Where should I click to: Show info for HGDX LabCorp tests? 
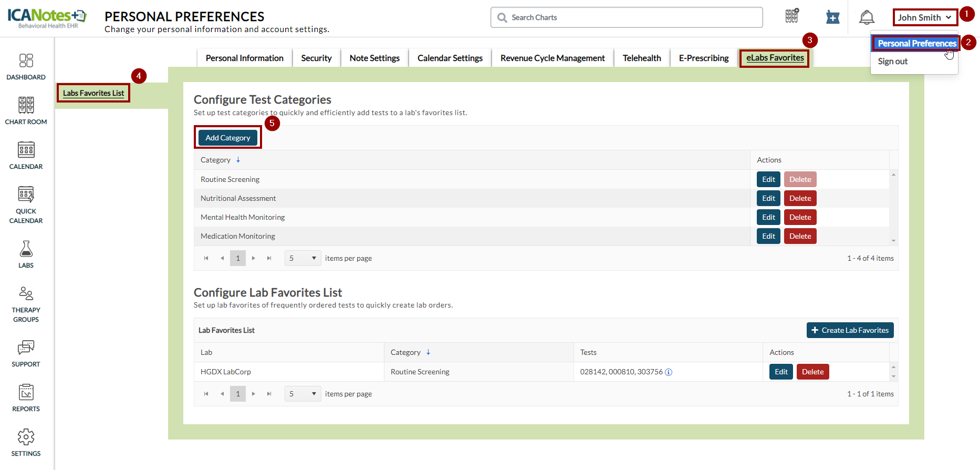pyautogui.click(x=669, y=372)
